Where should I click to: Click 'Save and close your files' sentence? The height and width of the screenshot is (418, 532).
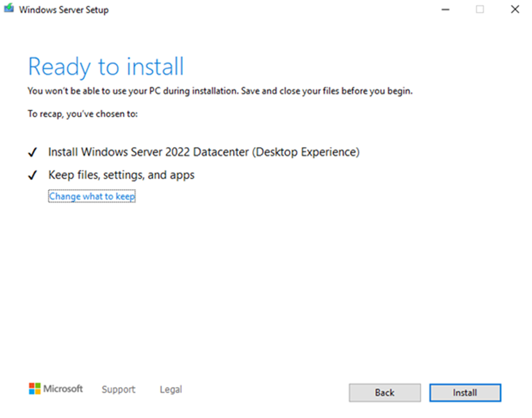point(326,91)
